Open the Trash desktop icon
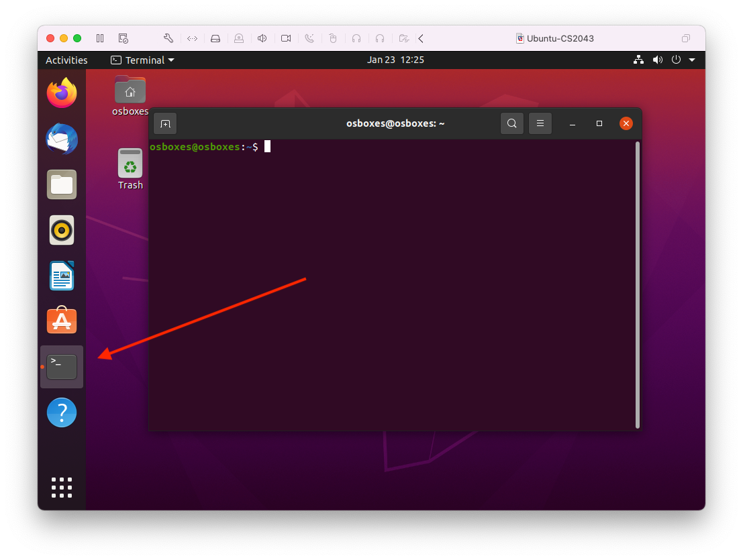Screen dimensions: 743x560 (130, 168)
